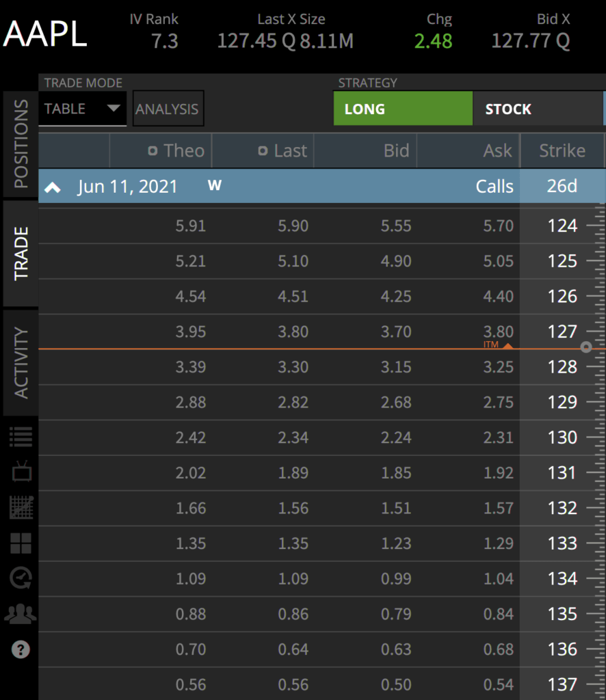Collapse the Jun 11, 2021 expiration
Screen dimensions: 606x700
(x=52, y=187)
